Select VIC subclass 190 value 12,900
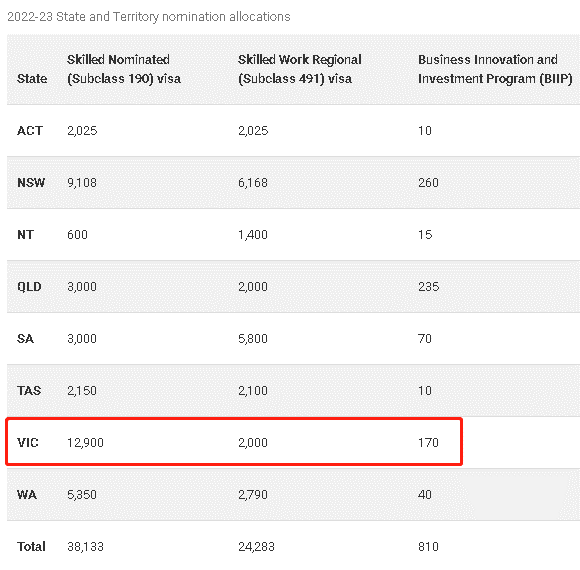Screen dimensions: 580x570 tap(85, 443)
